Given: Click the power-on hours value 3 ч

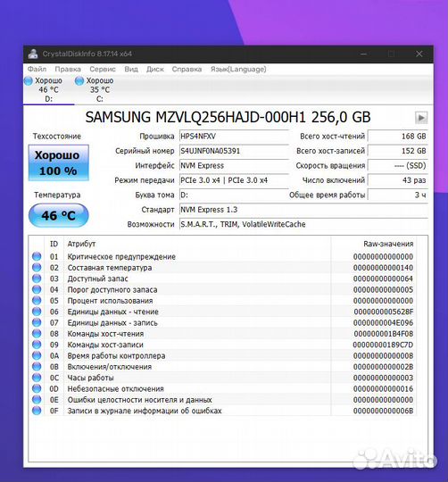Looking at the screenshot, I should click(398, 195).
